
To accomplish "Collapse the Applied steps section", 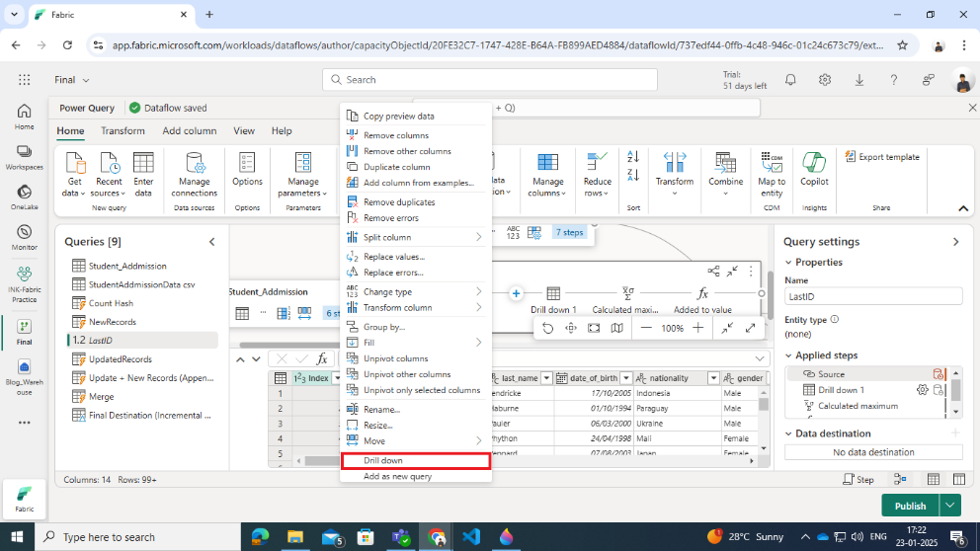I will tap(788, 355).
